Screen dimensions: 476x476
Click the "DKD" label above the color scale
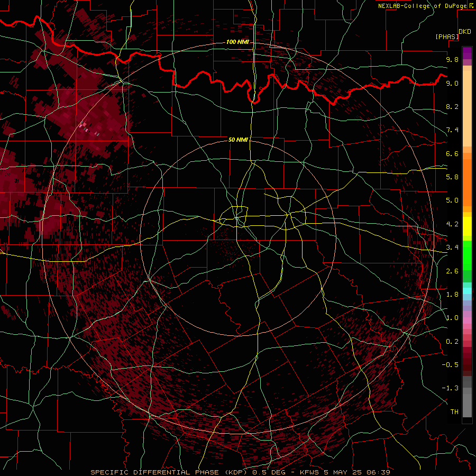point(464,32)
